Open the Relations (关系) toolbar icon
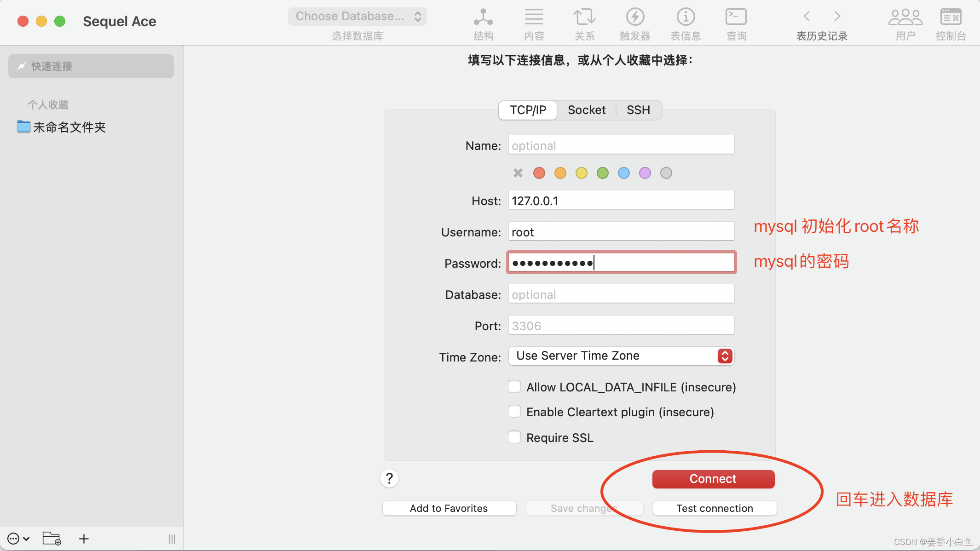This screenshot has height=551, width=980. (x=584, y=17)
